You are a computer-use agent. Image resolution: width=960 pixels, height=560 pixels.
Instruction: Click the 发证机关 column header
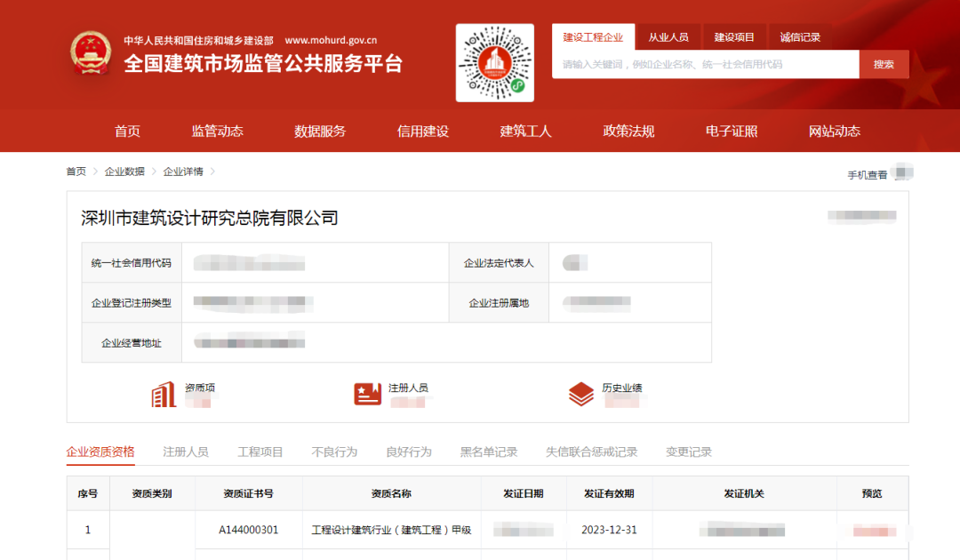pos(744,493)
